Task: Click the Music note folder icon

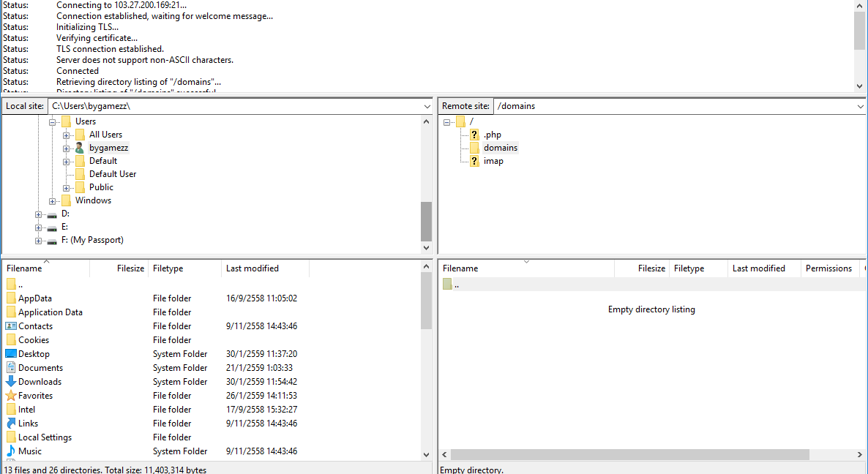Action: click(11, 451)
